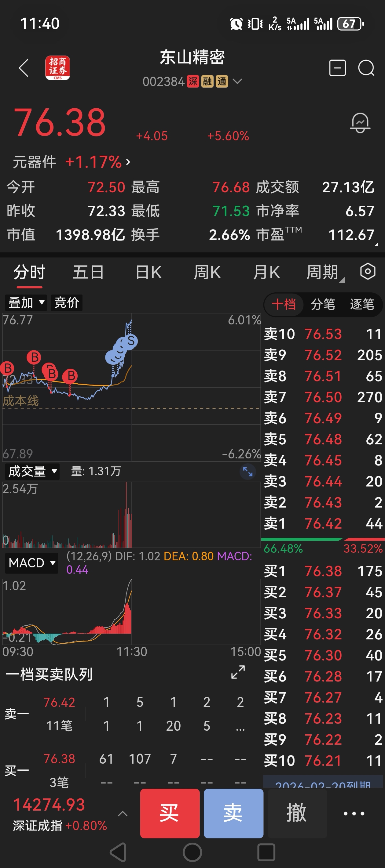Tap the 融 margin badge
The height and width of the screenshot is (868, 385).
207,81
